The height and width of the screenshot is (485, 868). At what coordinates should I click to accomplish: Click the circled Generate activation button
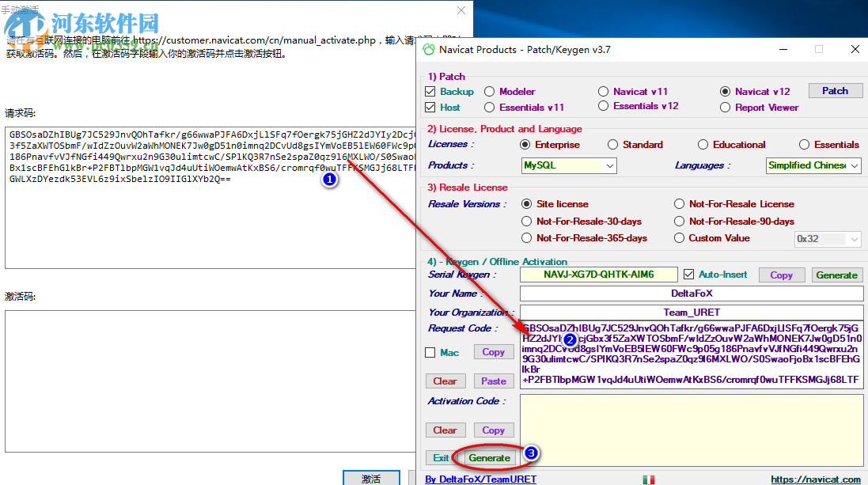(x=489, y=458)
